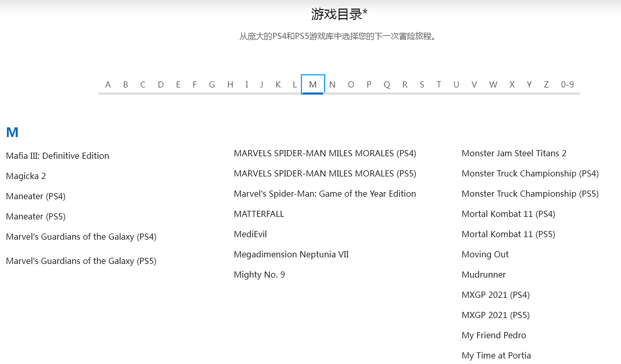Switch to the letter A section
The width and height of the screenshot is (621, 364).
[108, 84]
